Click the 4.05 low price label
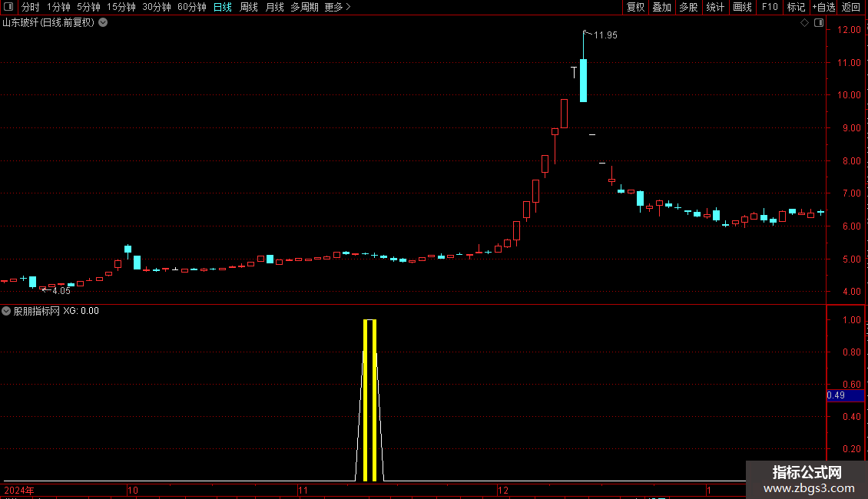The height and width of the screenshot is (499, 868). (x=61, y=290)
